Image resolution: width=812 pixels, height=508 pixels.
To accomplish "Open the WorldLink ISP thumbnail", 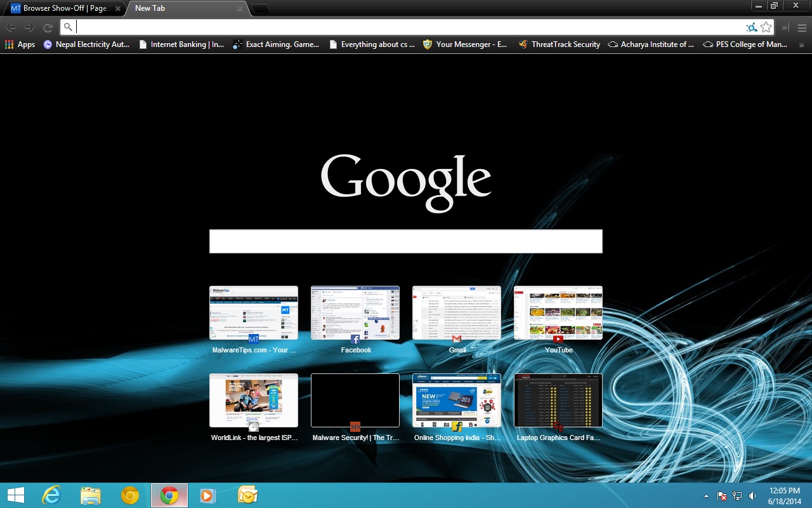I will [254, 401].
